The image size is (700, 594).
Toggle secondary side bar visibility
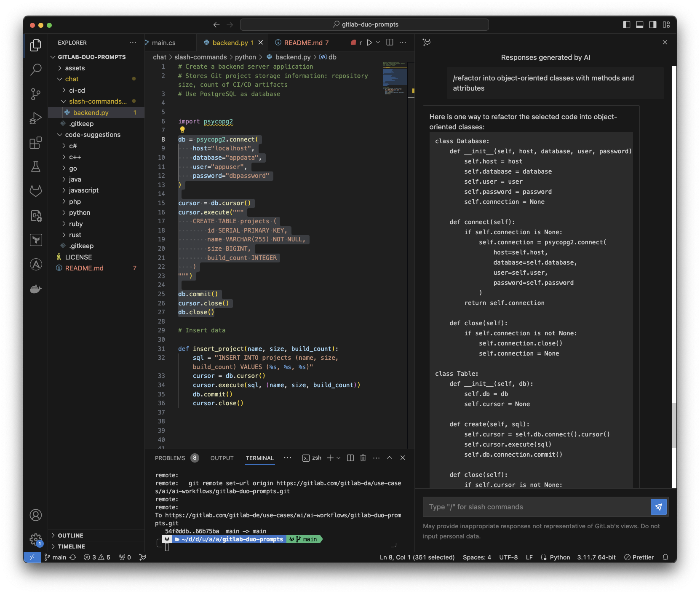[653, 25]
